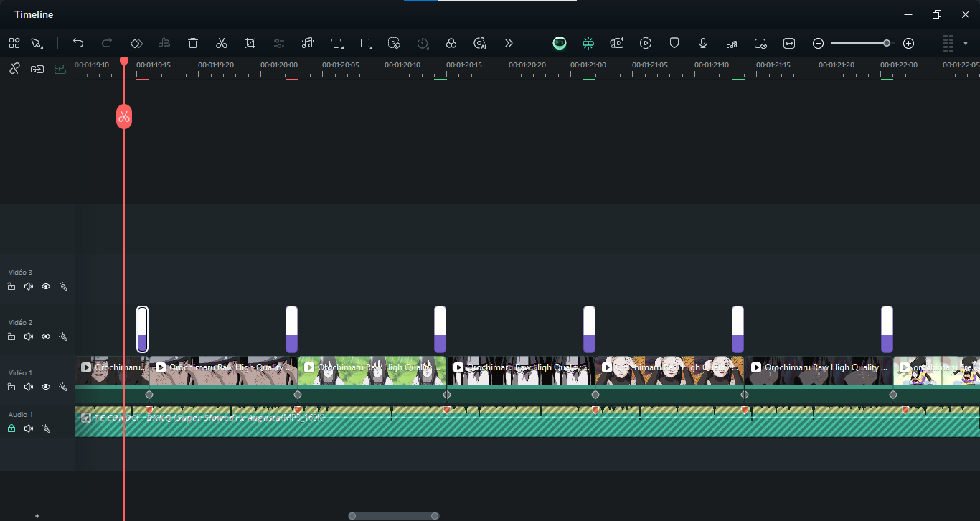Screen dimensions: 980x521
Task: Click the marker shield icon
Action: [x=674, y=43]
